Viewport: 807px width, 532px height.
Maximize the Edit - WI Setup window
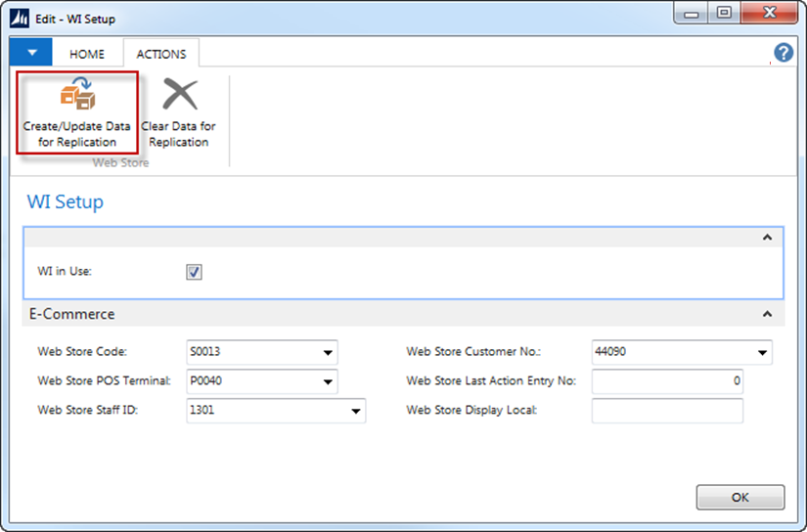[724, 14]
